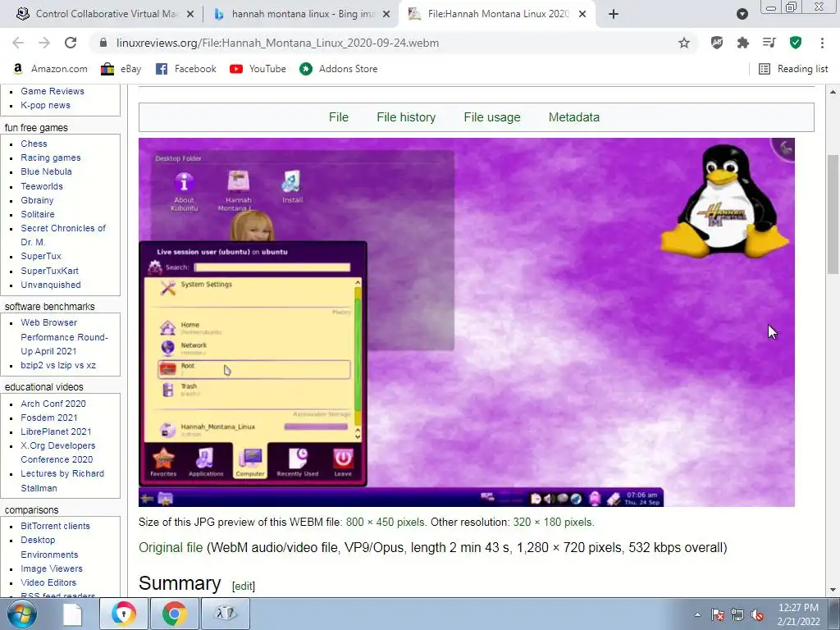This screenshot has width=840, height=630.
Task: Close the Control Collaborative Virtual Machine tab
Action: point(190,14)
